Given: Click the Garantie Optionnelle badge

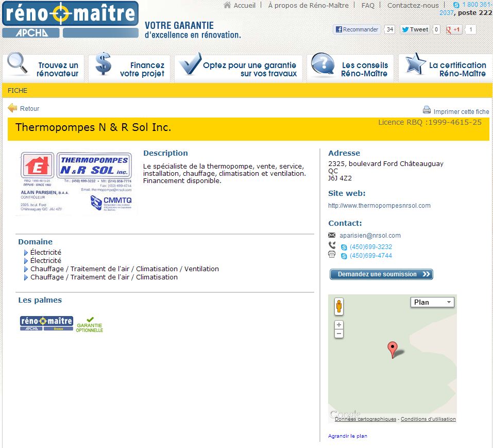Looking at the screenshot, I should tap(90, 325).
